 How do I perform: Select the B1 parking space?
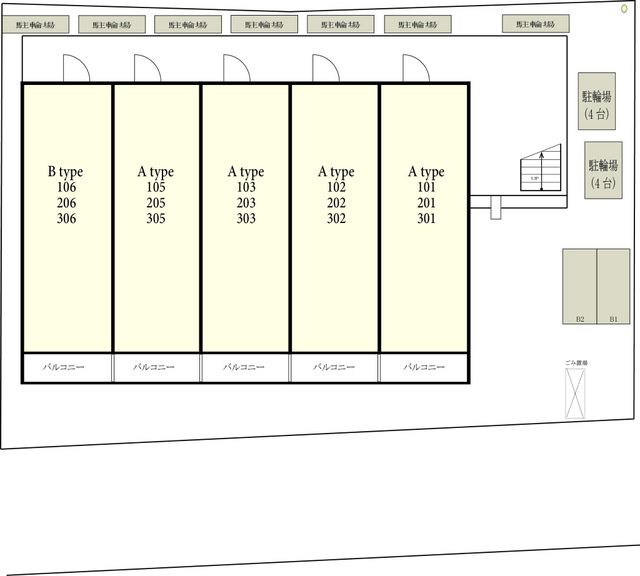coord(613,286)
